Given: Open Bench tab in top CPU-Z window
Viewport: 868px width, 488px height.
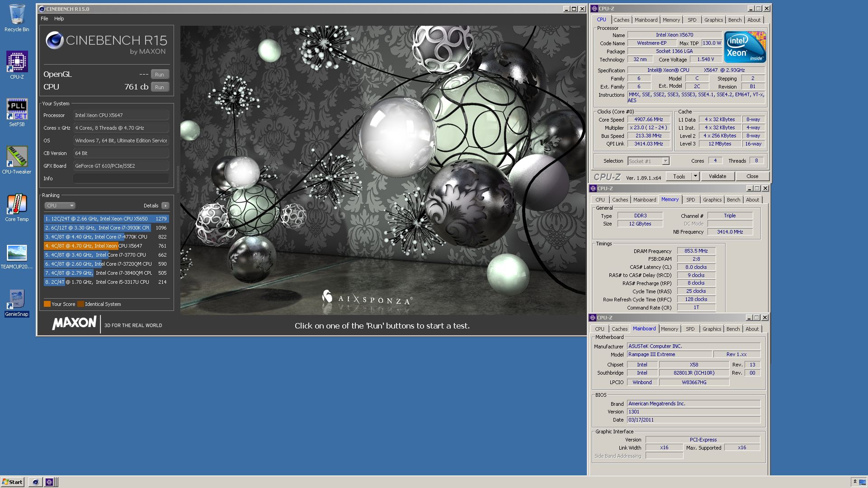Looking at the screenshot, I should [x=735, y=20].
